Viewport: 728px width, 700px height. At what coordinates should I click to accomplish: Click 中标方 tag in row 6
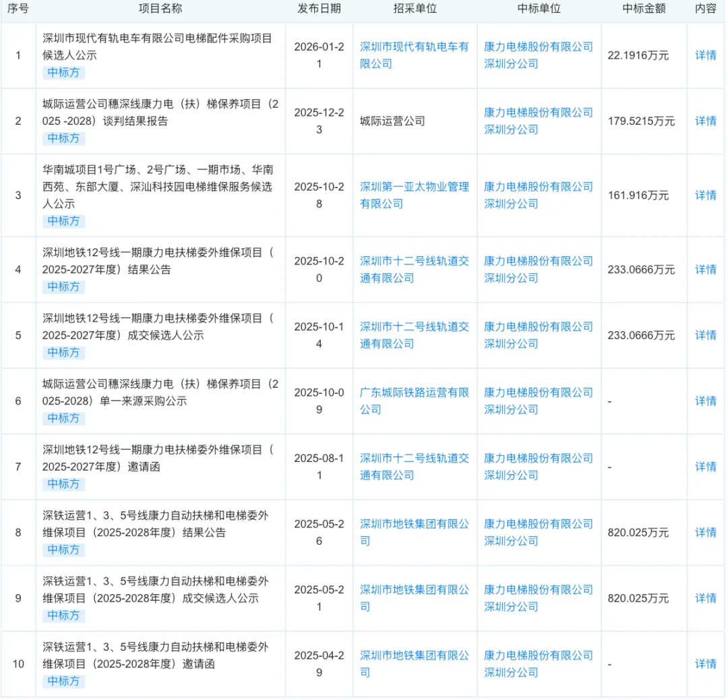point(63,419)
